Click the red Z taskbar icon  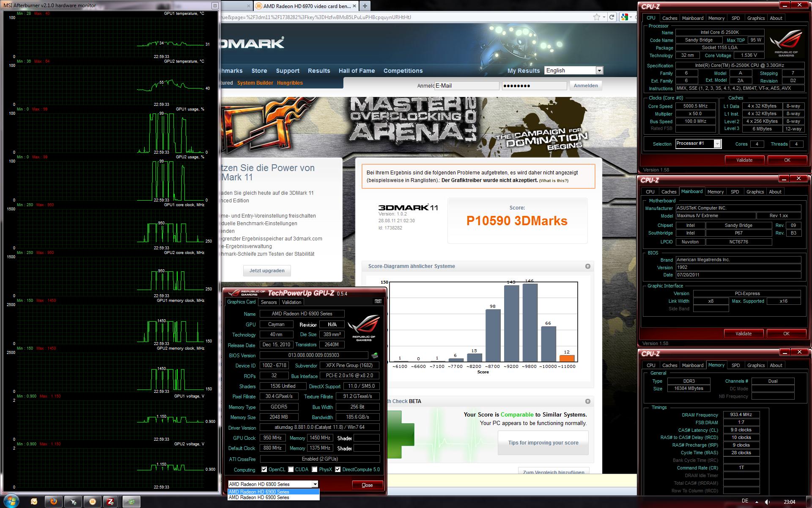click(x=110, y=502)
